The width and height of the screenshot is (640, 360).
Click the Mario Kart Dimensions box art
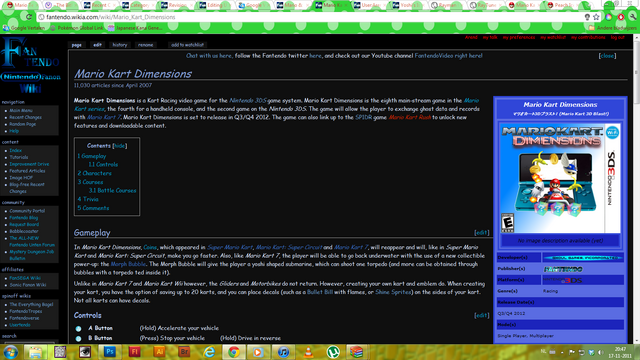560,178
